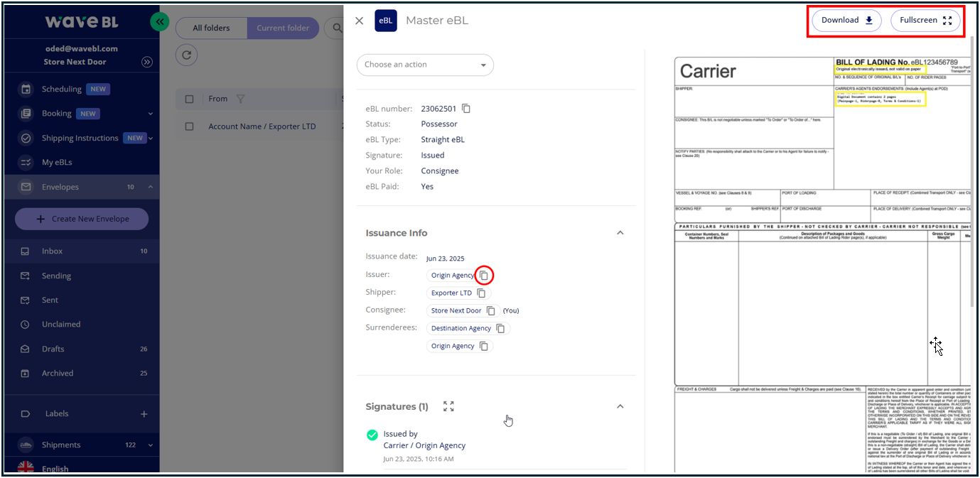Click the eBL document type badge
The width and height of the screenshot is (980, 478).
pos(386,21)
